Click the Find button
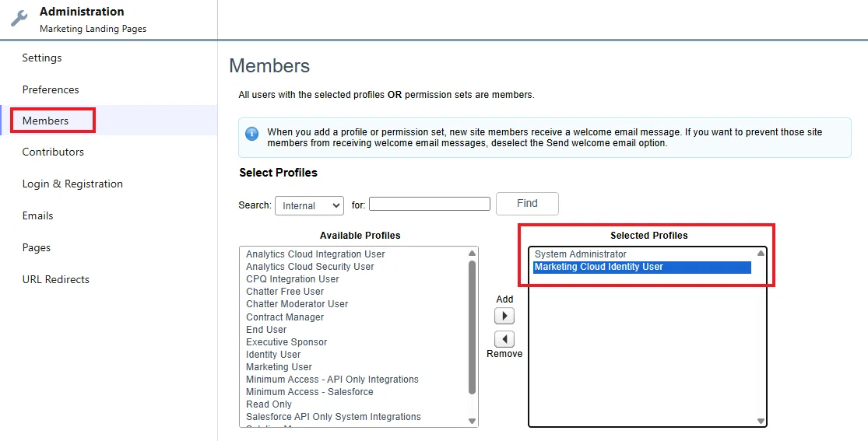 527,204
